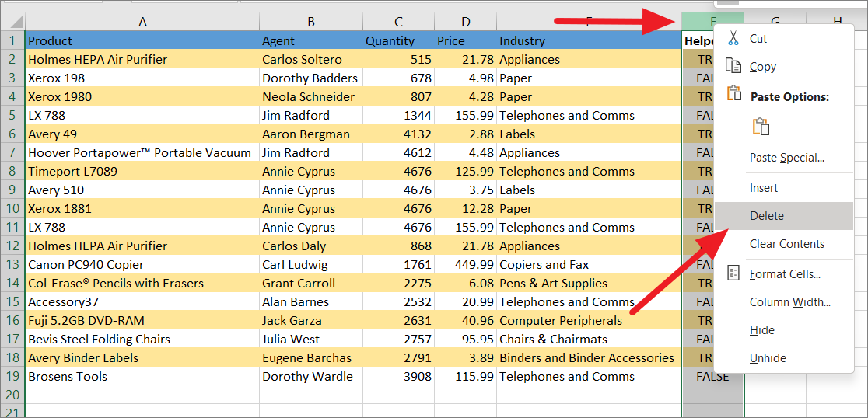The height and width of the screenshot is (418, 868).
Task: Select column D header
Action: [466, 22]
